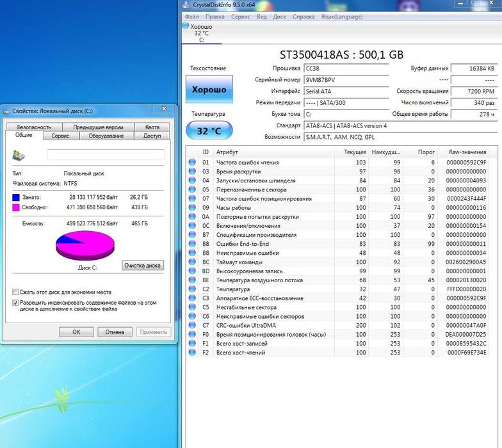The image size is (502, 448).
Task: Click the volume label input field
Action: pyautogui.click(x=106, y=155)
